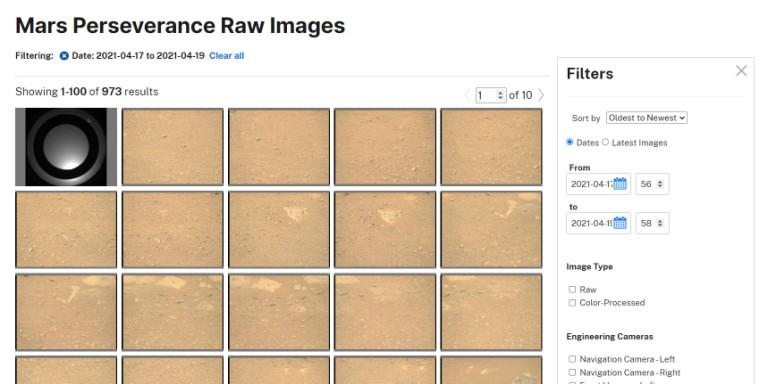The width and height of the screenshot is (768, 384).
Task: Remove the Date filter via the X icon
Action: (x=64, y=56)
